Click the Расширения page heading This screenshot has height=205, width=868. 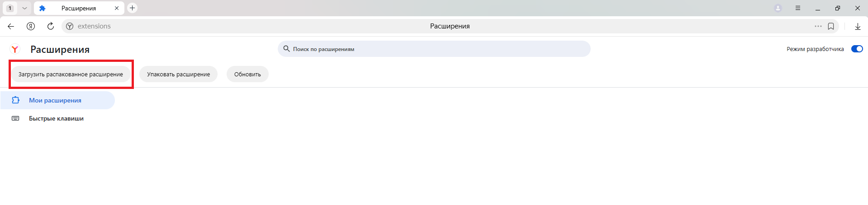(60, 49)
